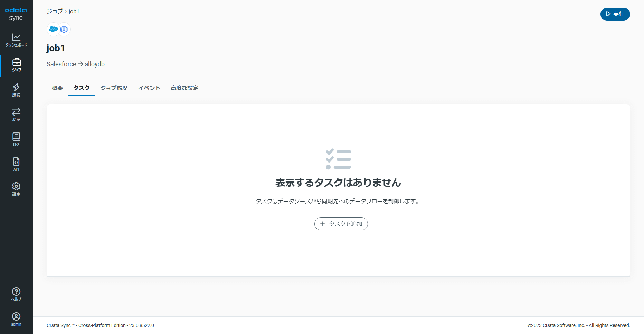Open the 高度な設定 tab
The height and width of the screenshot is (334, 644).
[184, 88]
